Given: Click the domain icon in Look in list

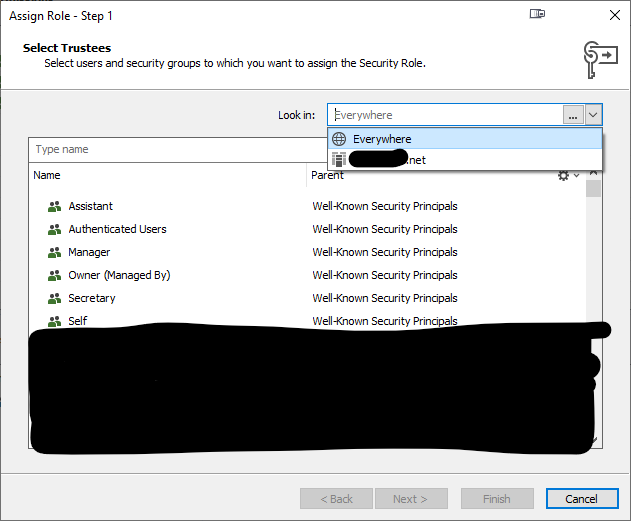Looking at the screenshot, I should click(x=339, y=159).
